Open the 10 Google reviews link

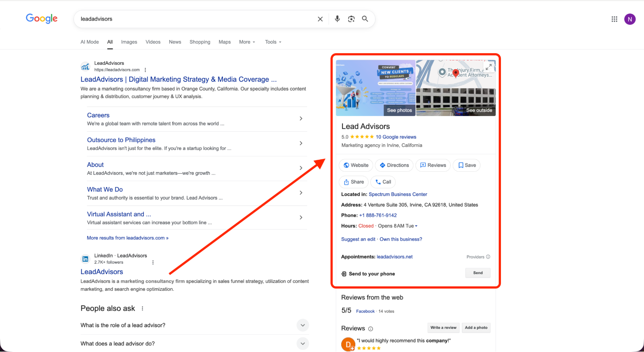point(396,137)
